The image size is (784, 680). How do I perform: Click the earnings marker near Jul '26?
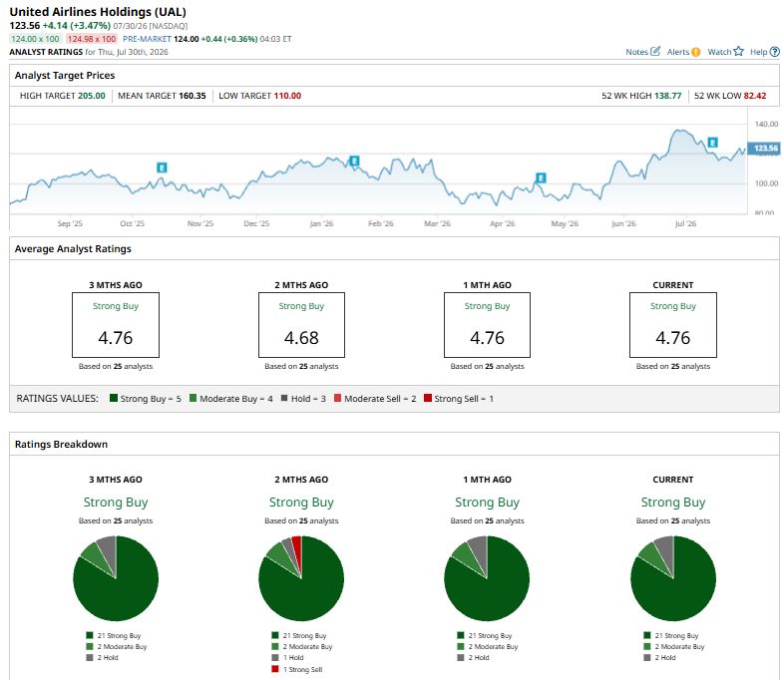pyautogui.click(x=712, y=142)
